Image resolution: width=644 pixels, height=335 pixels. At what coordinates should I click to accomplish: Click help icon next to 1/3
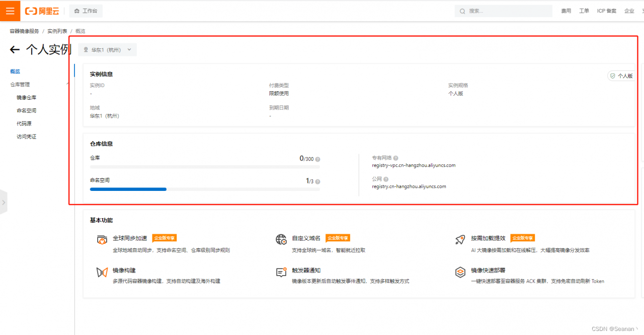point(317,181)
